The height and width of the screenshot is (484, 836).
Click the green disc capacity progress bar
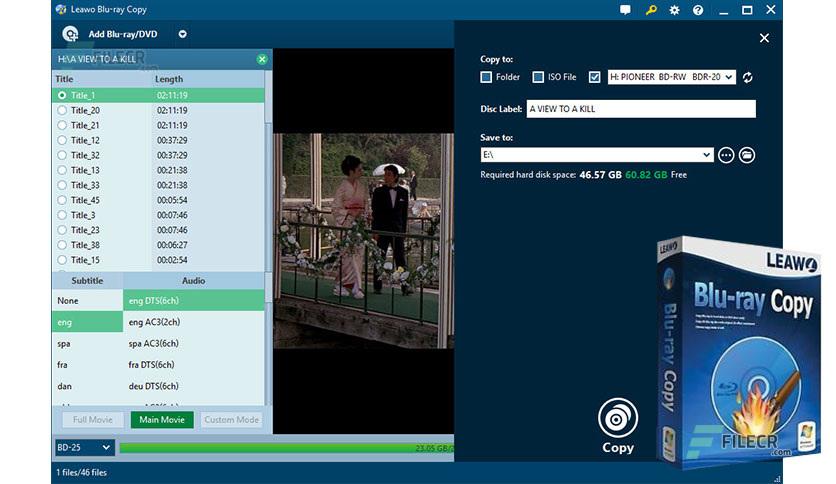pyautogui.click(x=287, y=448)
